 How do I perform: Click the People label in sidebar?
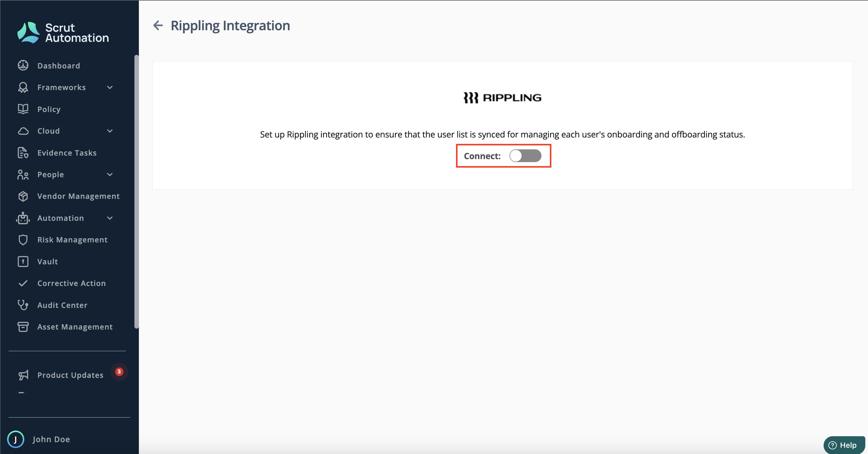tap(51, 174)
